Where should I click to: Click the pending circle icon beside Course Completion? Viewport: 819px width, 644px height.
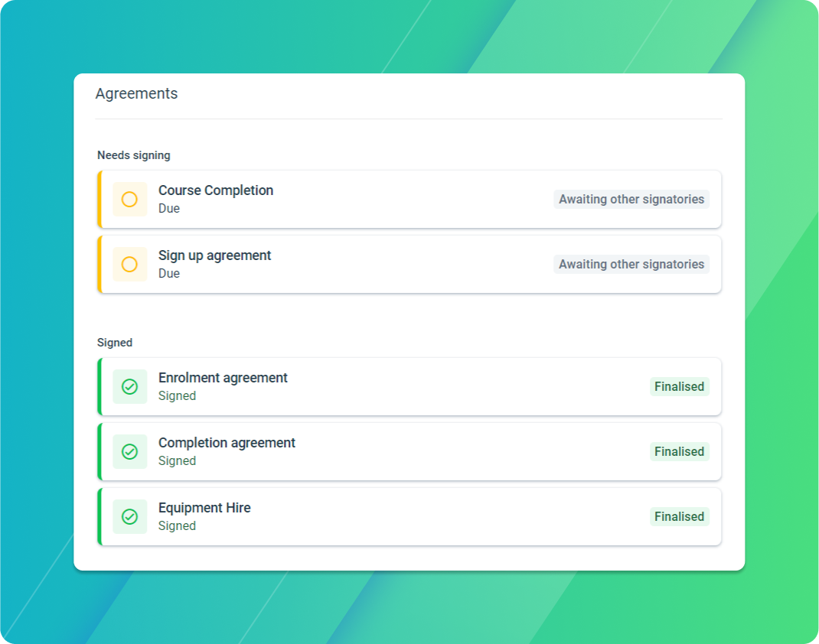click(129, 199)
